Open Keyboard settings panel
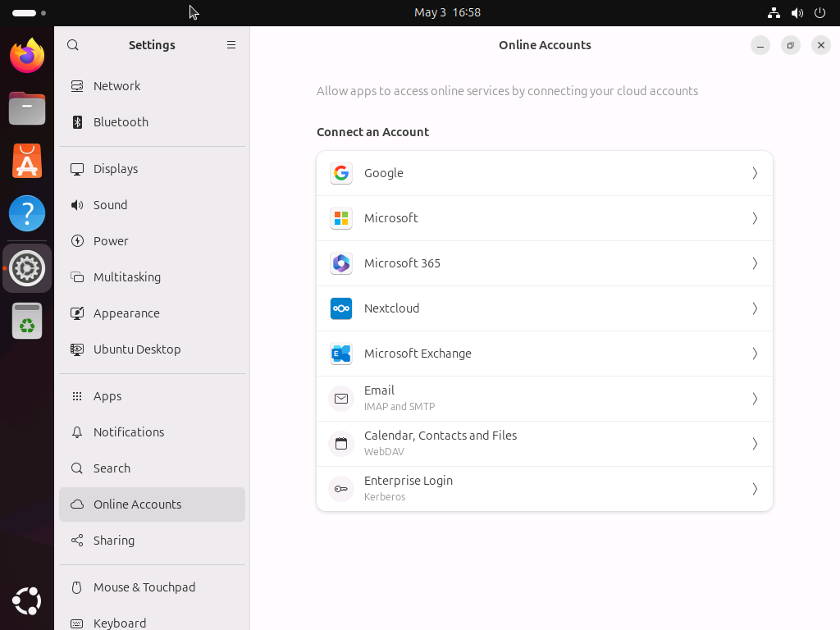Image resolution: width=840 pixels, height=630 pixels. pos(152,621)
